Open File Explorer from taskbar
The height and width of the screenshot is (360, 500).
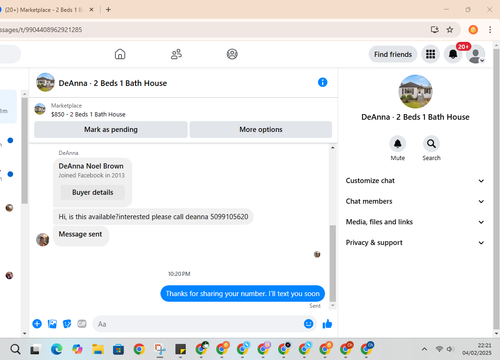(98, 349)
